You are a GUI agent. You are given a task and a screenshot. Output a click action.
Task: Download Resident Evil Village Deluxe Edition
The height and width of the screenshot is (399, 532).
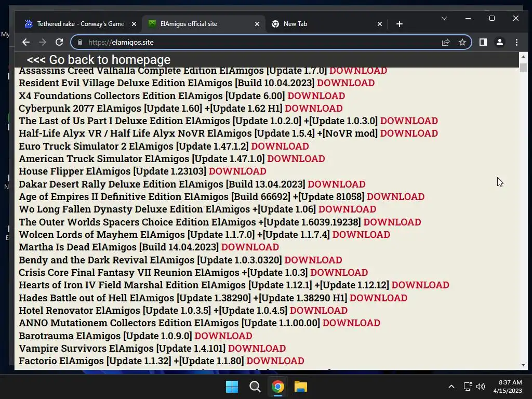click(345, 83)
